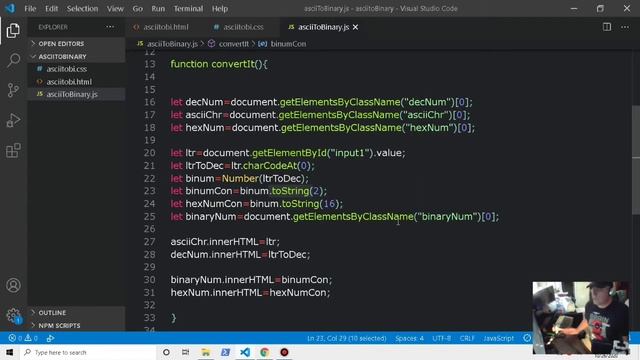Open the Go menu
640x360 pixels.
(x=138, y=8)
